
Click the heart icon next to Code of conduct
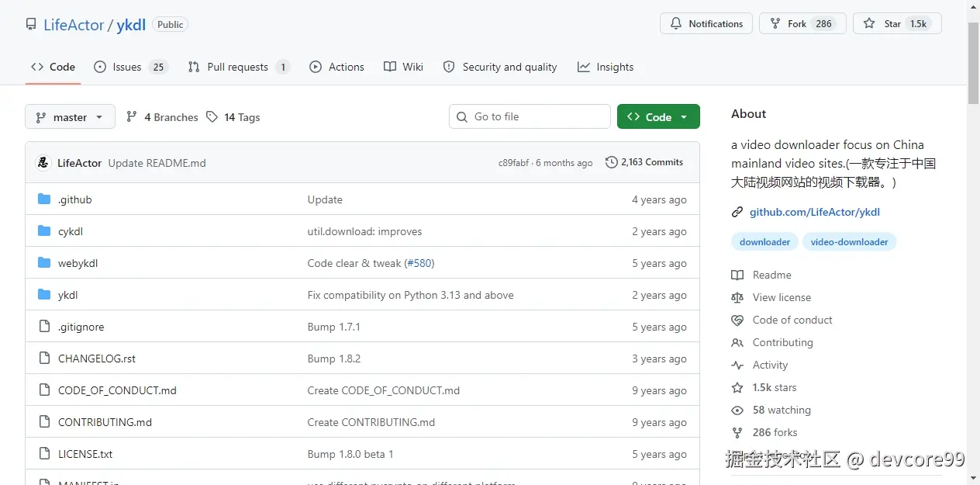pos(737,320)
